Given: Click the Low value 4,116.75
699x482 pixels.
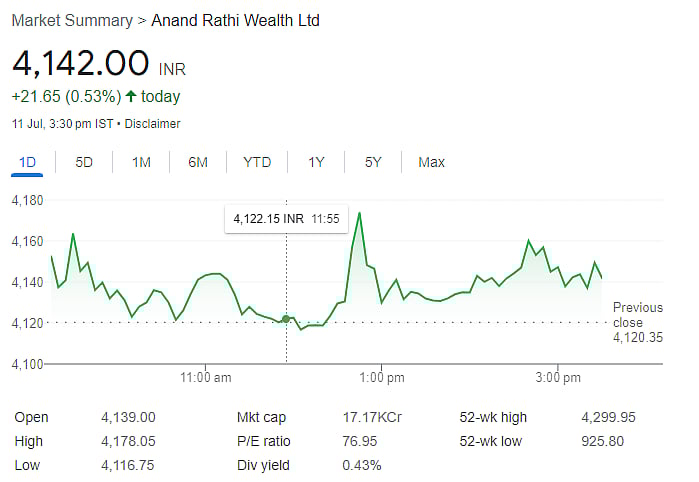Looking at the screenshot, I should point(127,466).
